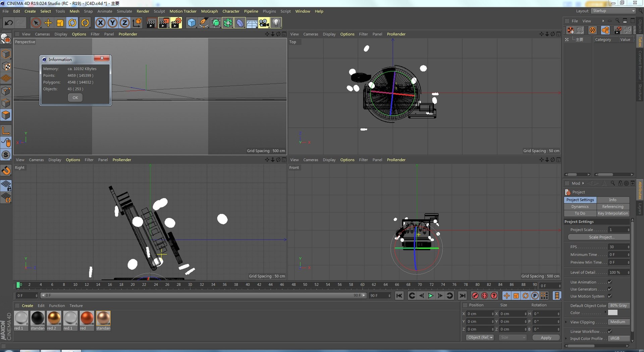Open the Character menu

(x=231, y=11)
